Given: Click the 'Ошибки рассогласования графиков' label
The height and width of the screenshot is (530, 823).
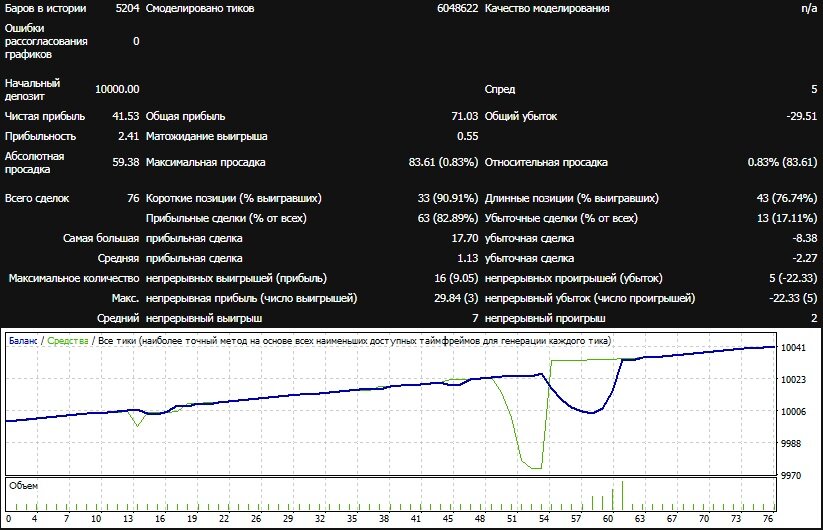Looking at the screenshot, I should pos(46,41).
